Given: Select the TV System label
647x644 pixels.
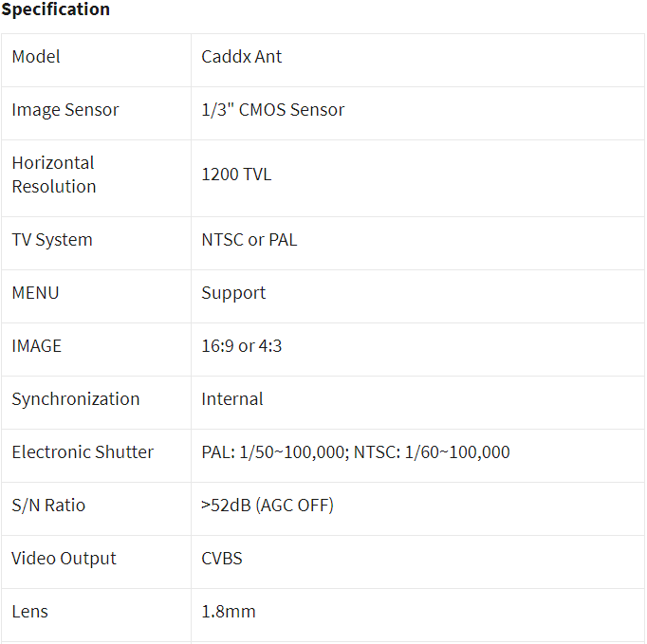Looking at the screenshot, I should [x=52, y=240].
